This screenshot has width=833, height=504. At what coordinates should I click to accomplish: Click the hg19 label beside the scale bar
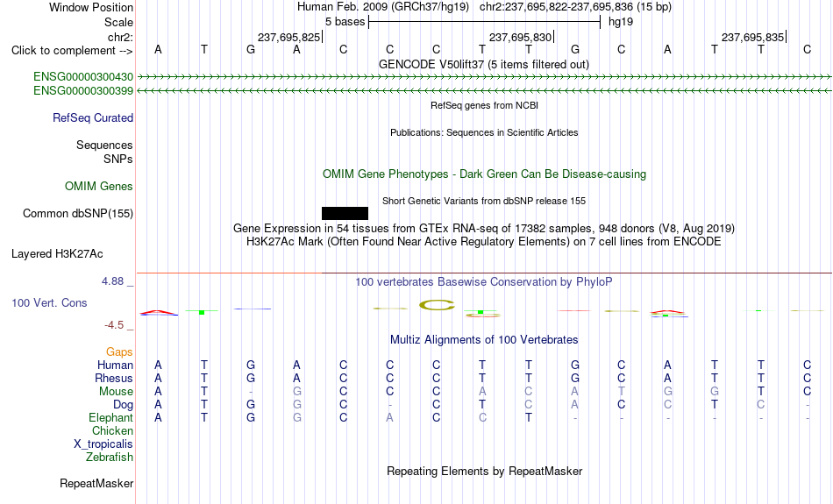pos(621,22)
